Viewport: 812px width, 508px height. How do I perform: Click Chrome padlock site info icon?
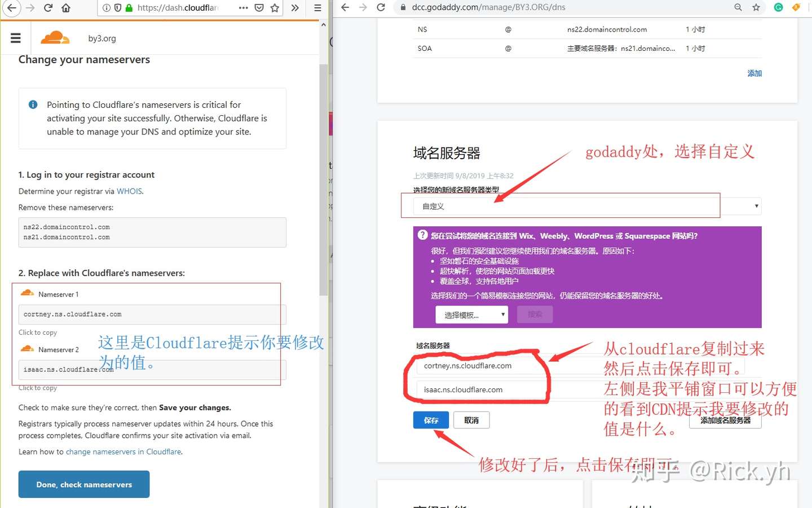click(x=403, y=7)
